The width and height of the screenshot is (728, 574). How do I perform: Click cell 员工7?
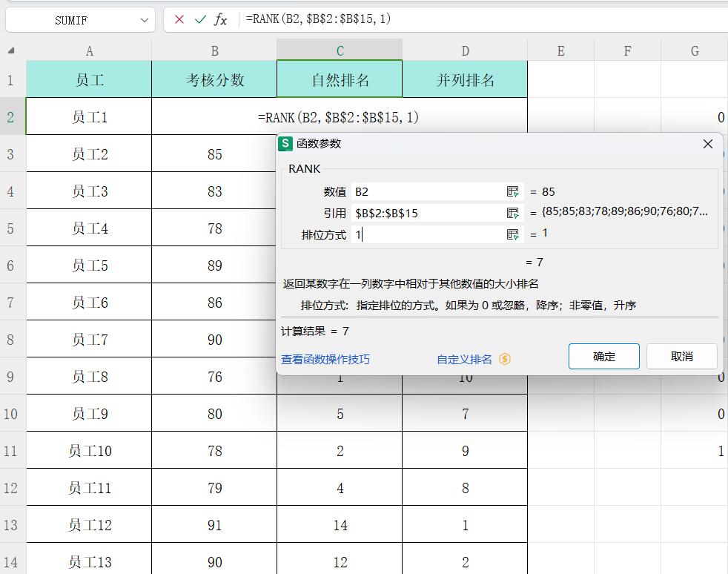89,340
